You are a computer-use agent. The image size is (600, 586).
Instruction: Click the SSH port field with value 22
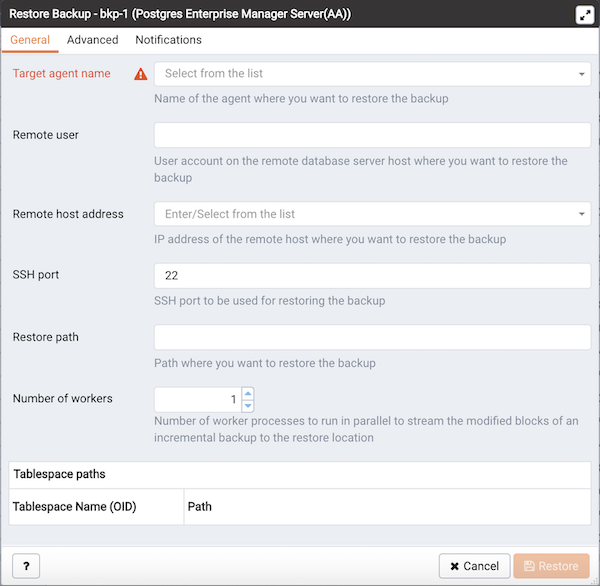pyautogui.click(x=372, y=276)
